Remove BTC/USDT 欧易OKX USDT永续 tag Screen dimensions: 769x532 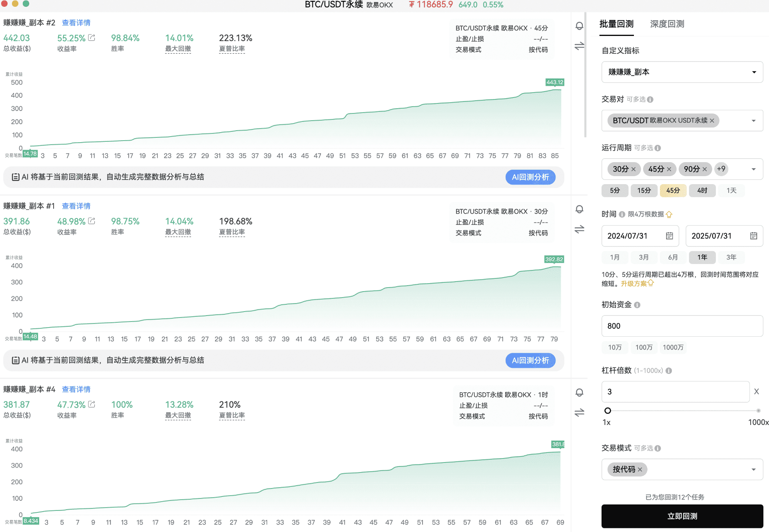(712, 121)
